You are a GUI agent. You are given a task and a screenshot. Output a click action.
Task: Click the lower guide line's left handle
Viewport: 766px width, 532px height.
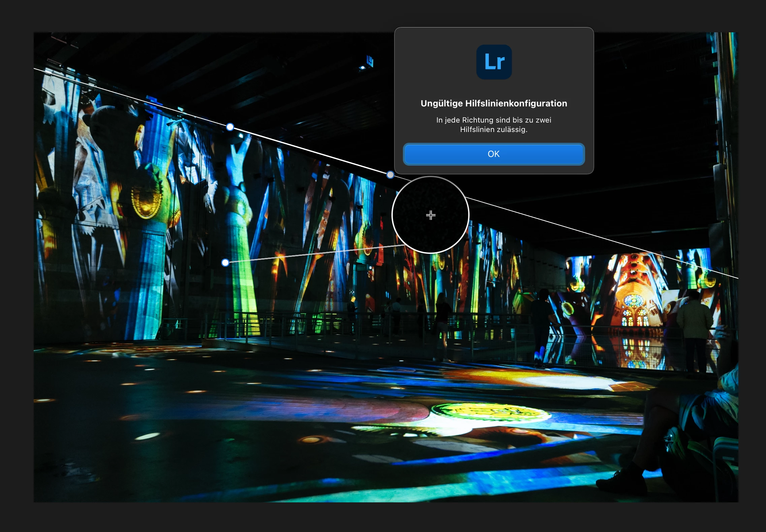(x=225, y=263)
